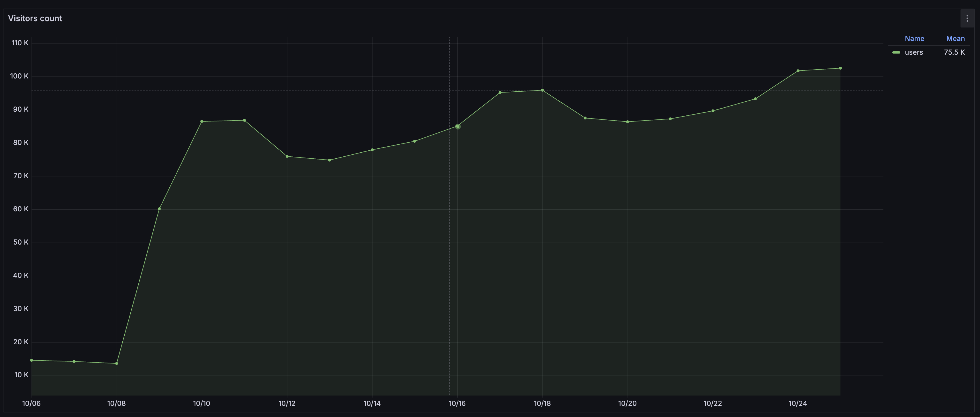Sort legend by Name column
This screenshot has height=417, width=980.
coord(914,38)
